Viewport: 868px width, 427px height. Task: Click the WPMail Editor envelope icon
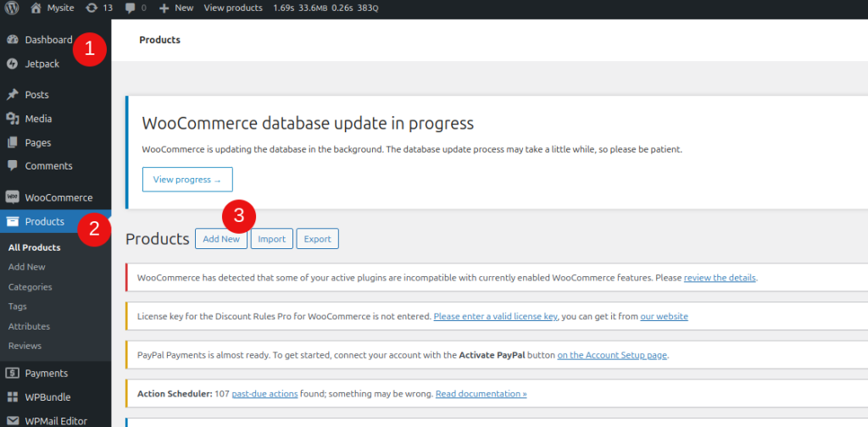tap(13, 421)
